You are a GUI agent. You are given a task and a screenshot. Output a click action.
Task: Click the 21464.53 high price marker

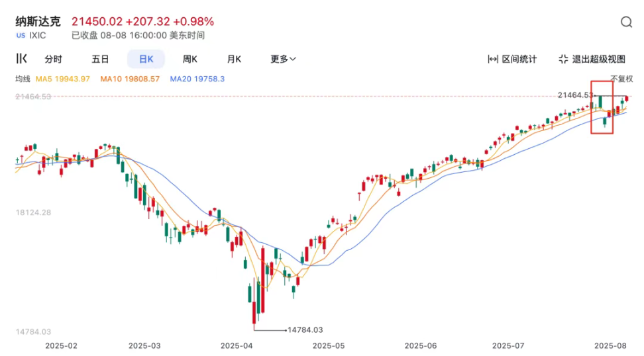point(574,95)
